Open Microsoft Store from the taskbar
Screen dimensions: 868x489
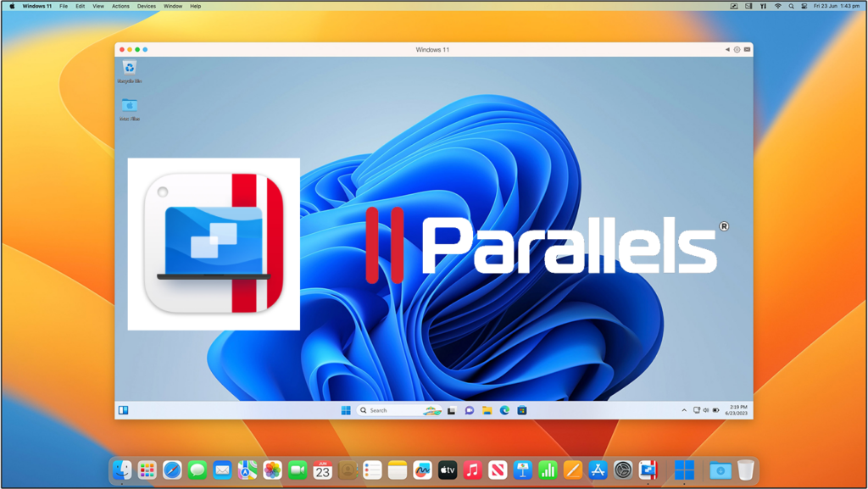click(522, 410)
